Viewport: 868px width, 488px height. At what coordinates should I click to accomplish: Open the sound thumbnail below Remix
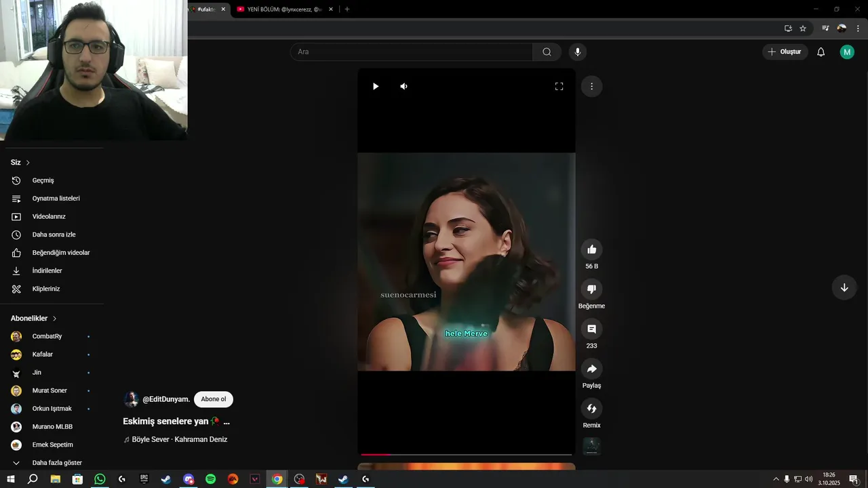(591, 446)
